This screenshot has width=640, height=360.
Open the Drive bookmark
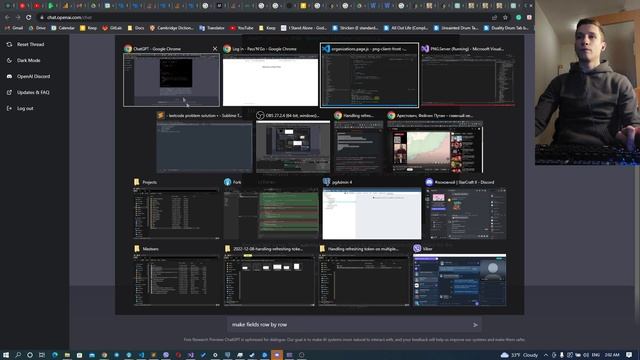pyautogui.click(x=37, y=28)
